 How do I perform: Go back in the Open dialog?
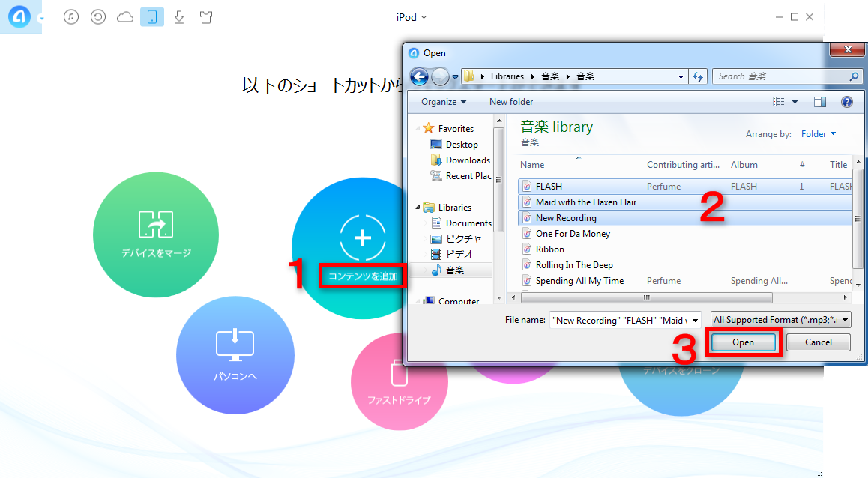419,76
